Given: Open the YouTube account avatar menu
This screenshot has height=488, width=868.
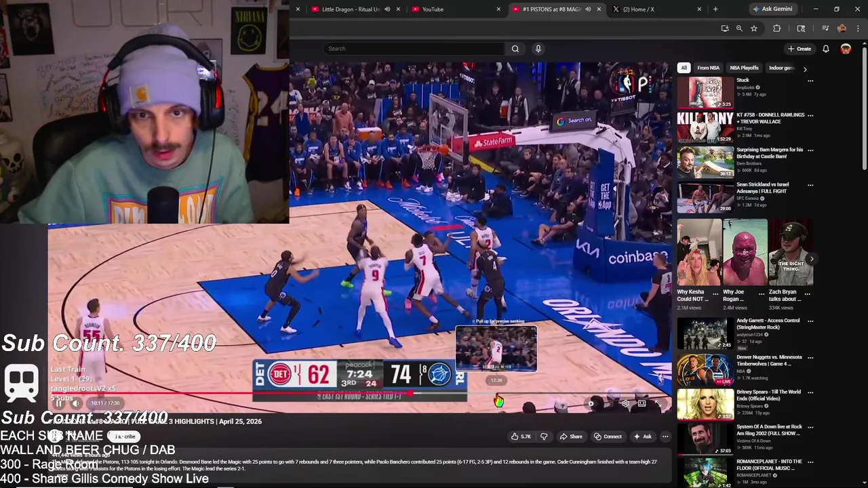Looking at the screenshot, I should click(846, 49).
